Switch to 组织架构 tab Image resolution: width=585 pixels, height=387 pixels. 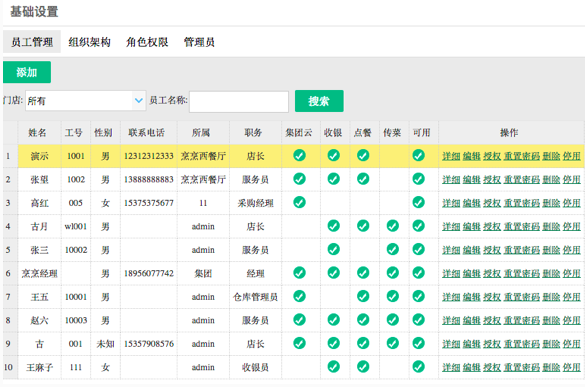click(x=90, y=42)
